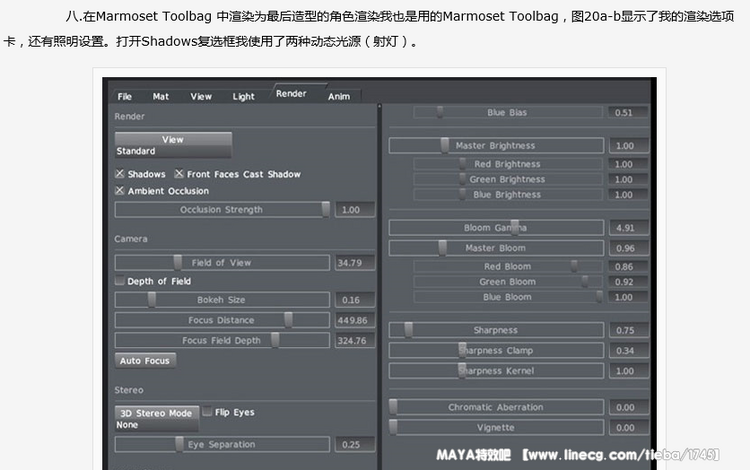Click the Master Brightness slider
This screenshot has height=470, width=750.
point(495,146)
